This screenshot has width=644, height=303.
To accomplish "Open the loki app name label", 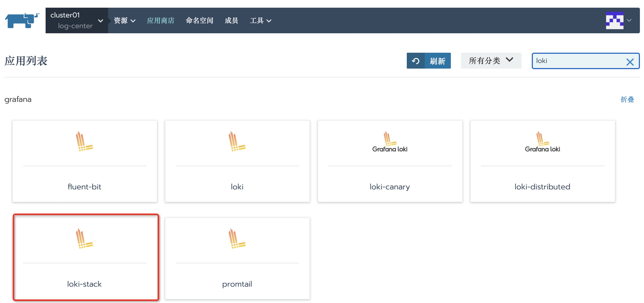I will [237, 187].
